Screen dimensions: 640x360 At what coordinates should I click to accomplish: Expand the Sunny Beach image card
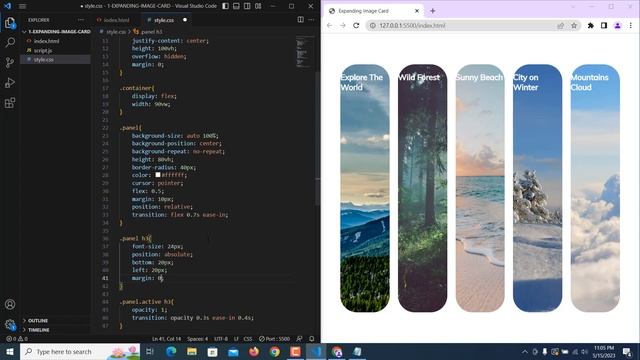[x=480, y=188]
